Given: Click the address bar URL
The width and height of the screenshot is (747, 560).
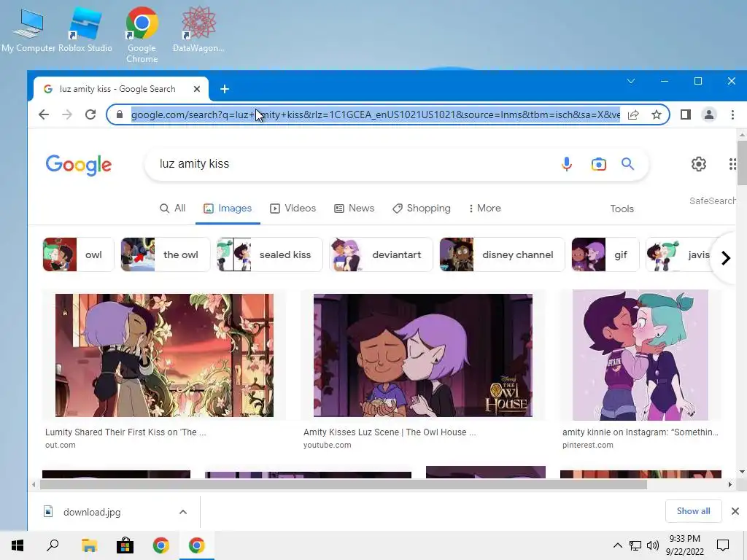Looking at the screenshot, I should 376,114.
